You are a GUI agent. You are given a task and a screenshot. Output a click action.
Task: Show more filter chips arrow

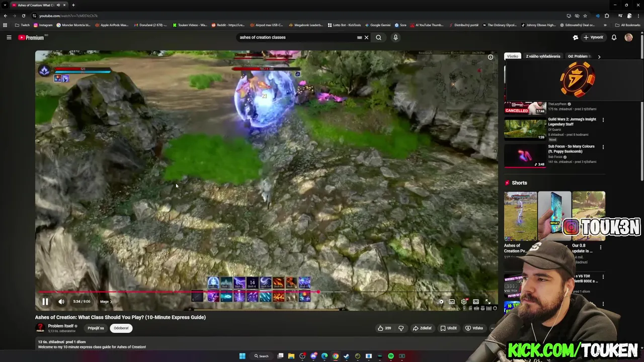(x=599, y=57)
